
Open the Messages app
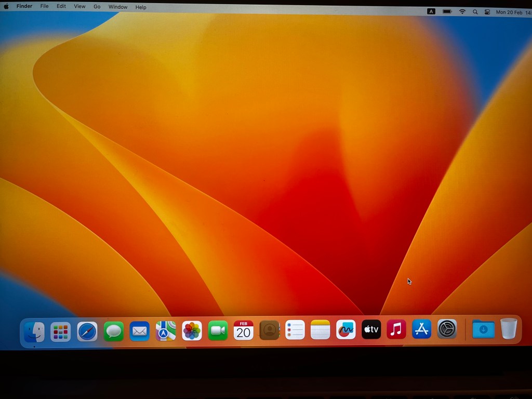click(x=114, y=331)
